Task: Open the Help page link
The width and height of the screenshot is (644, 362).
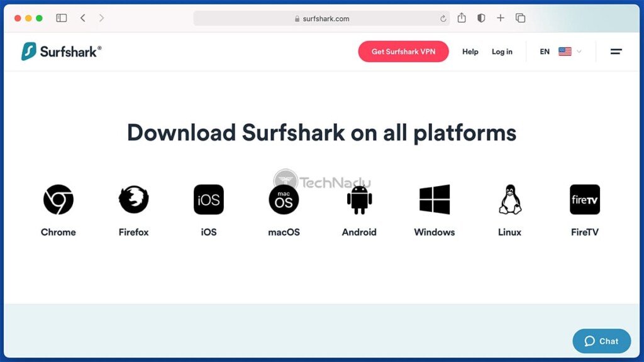Action: point(470,52)
